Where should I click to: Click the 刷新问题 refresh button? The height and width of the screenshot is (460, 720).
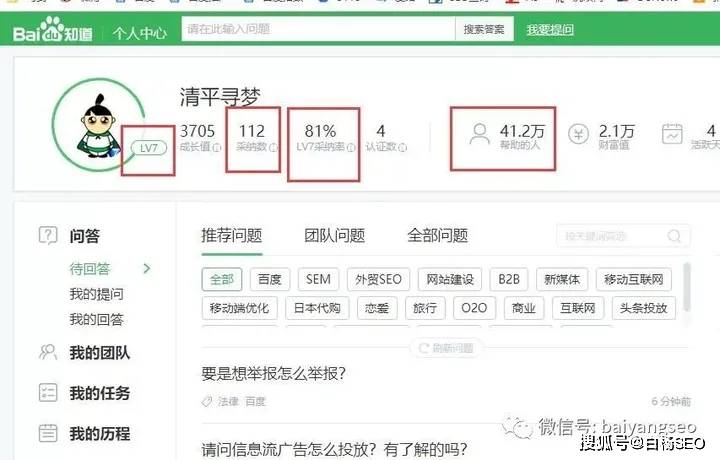pyautogui.click(x=446, y=348)
